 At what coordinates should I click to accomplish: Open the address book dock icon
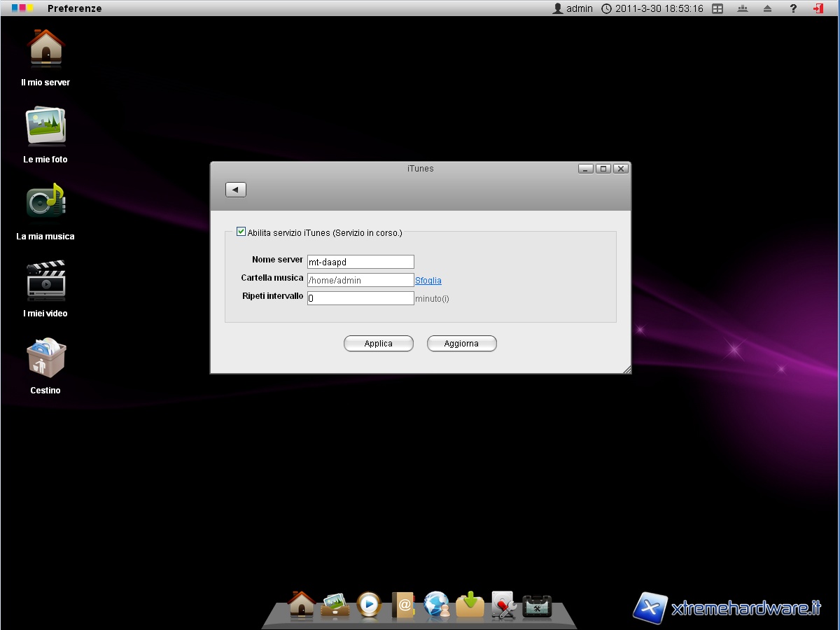[x=403, y=604]
